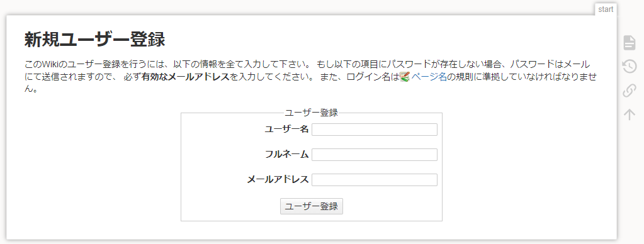Image resolution: width=644 pixels, height=244 pixels.
Task: Click the bold 有効なメールアドレス text
Action: [185, 77]
